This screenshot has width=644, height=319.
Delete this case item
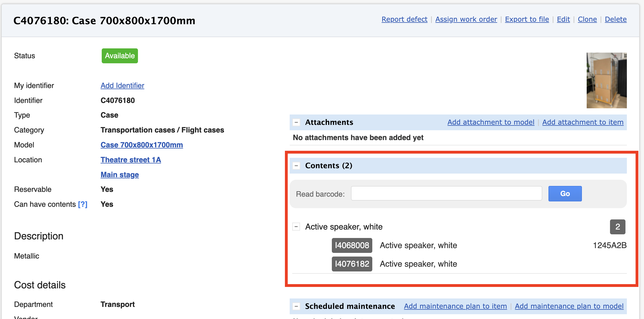tap(615, 19)
